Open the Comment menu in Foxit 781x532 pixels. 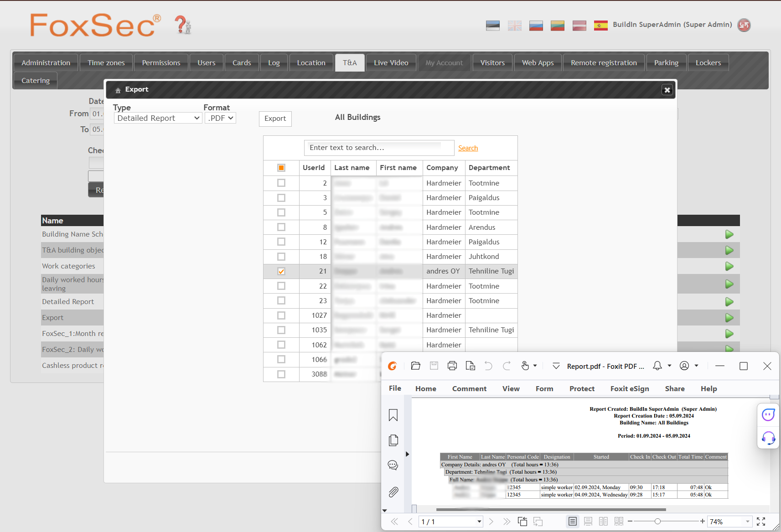(469, 389)
